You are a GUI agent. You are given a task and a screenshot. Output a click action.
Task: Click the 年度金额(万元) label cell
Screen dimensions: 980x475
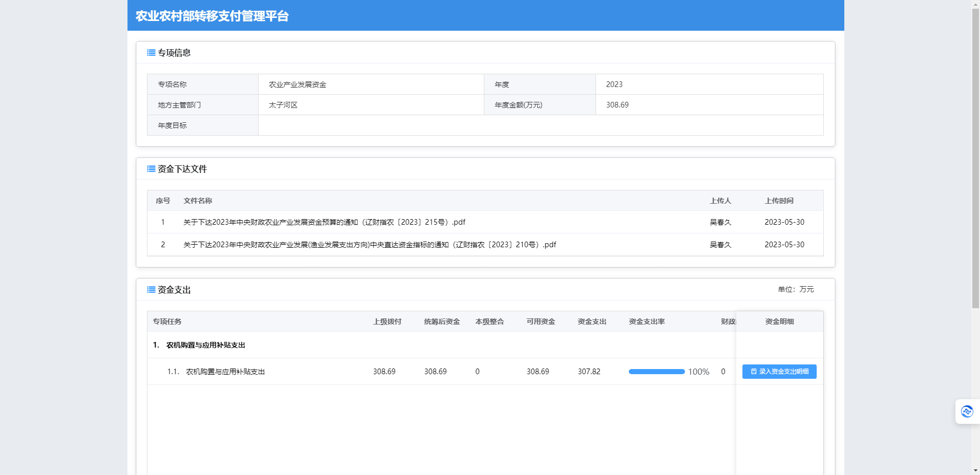(540, 105)
